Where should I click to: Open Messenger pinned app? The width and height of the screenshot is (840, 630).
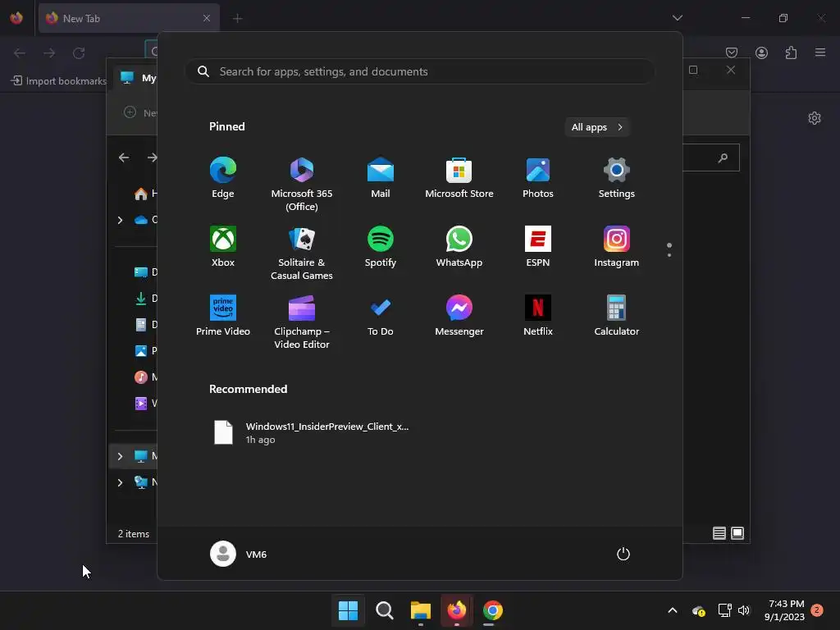[459, 316]
